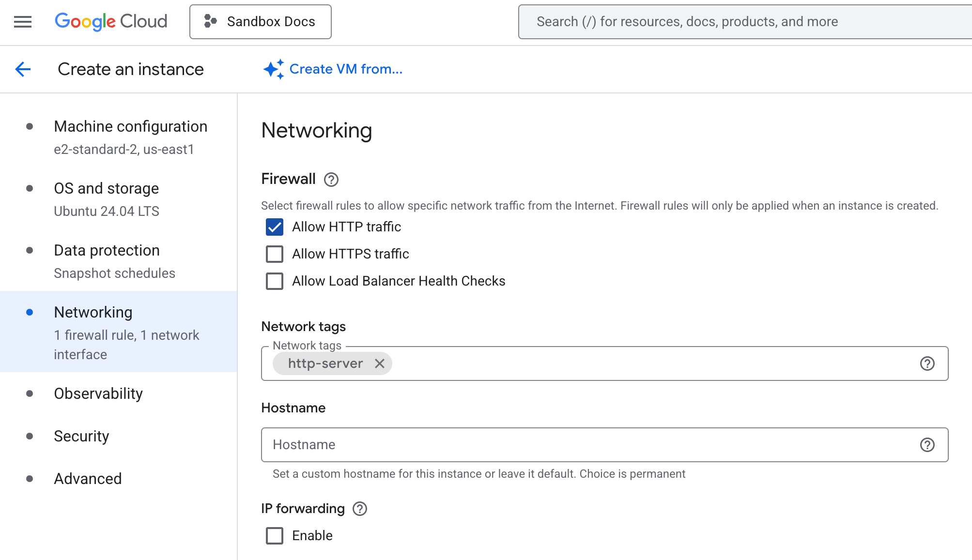Check Allow Load Balancer Health Checks
The image size is (972, 560).
click(x=274, y=281)
